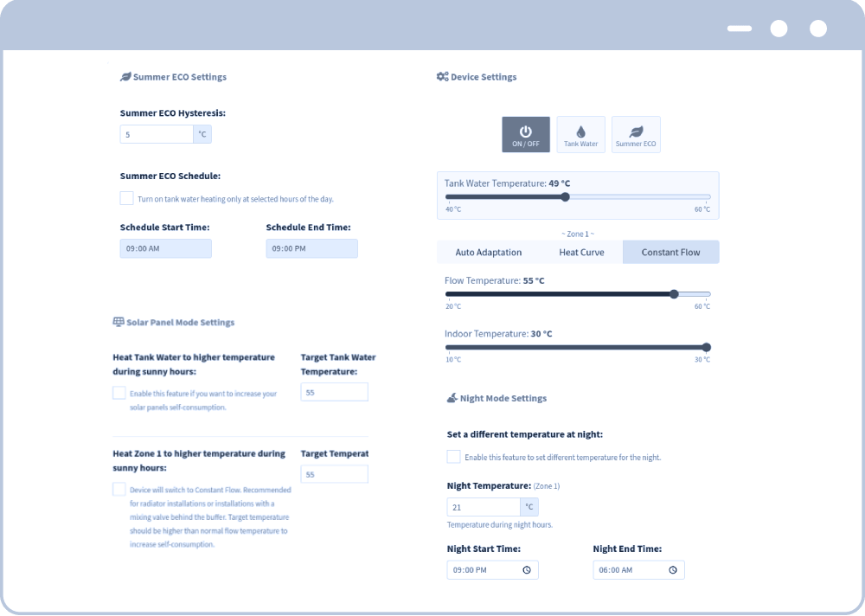865x616 pixels.
Task: Check Heat Tank Water during sunny hours
Action: coord(119,393)
